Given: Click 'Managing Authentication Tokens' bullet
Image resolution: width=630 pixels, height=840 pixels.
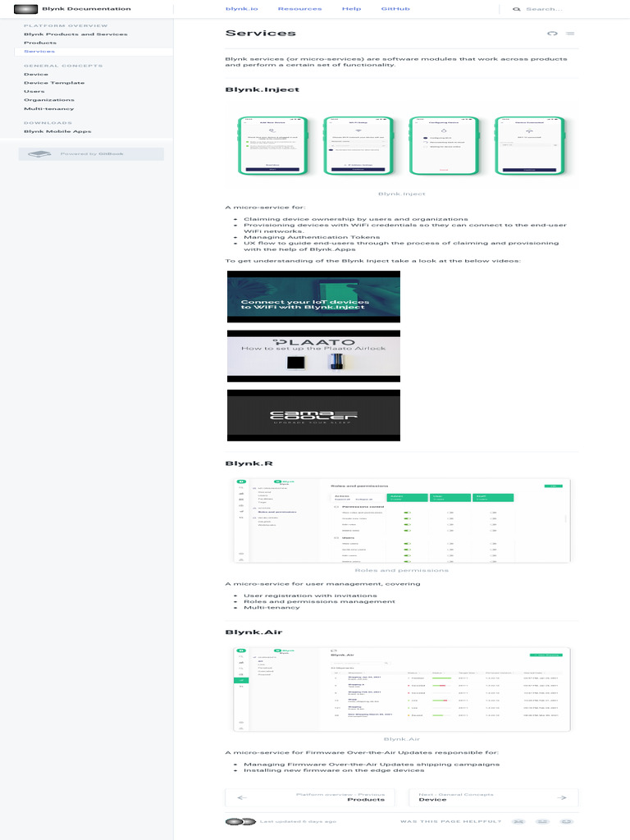Looking at the screenshot, I should [x=312, y=237].
